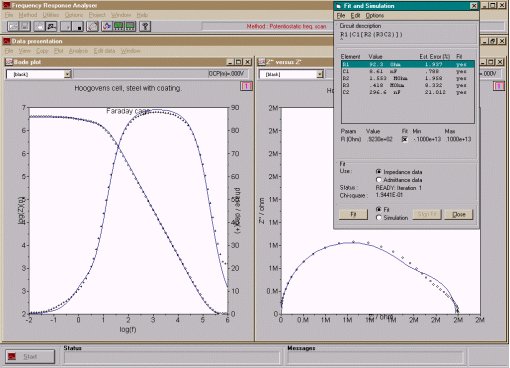
Task: Open the Analysis menu in Data presentation
Action: [x=78, y=51]
